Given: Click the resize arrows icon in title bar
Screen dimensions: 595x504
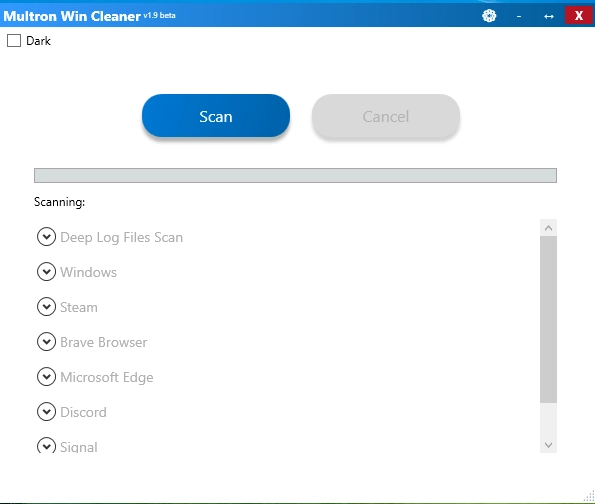Looking at the screenshot, I should 549,16.
